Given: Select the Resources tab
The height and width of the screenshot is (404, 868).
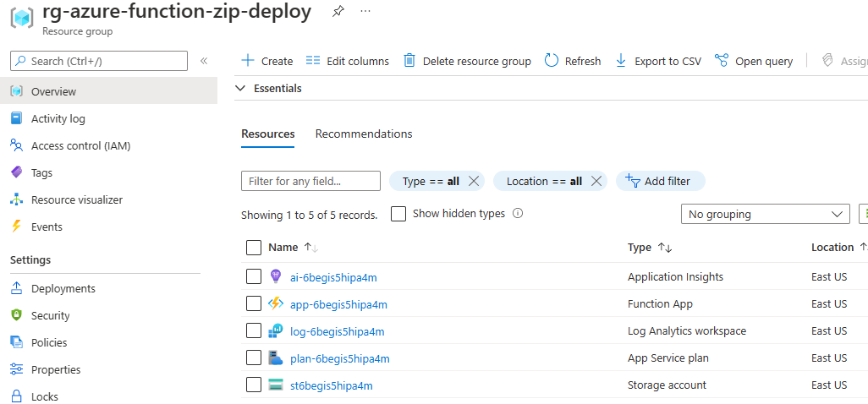Looking at the screenshot, I should pos(268,134).
